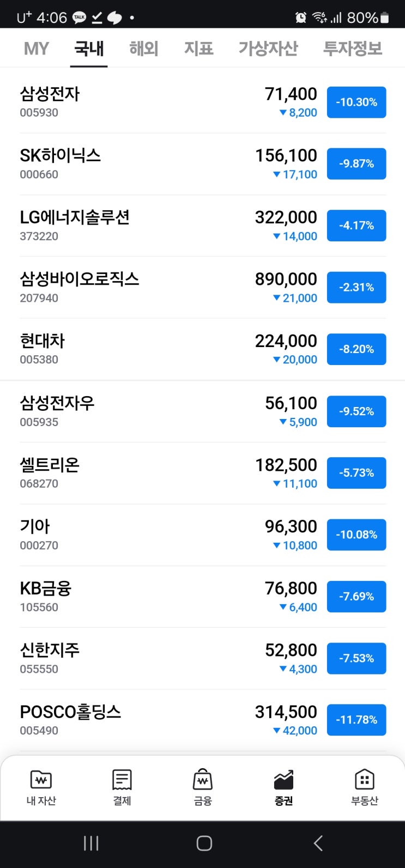Tap the 결제 payment icon
Viewport: 405px width, 868px height.
pyautogui.click(x=122, y=780)
